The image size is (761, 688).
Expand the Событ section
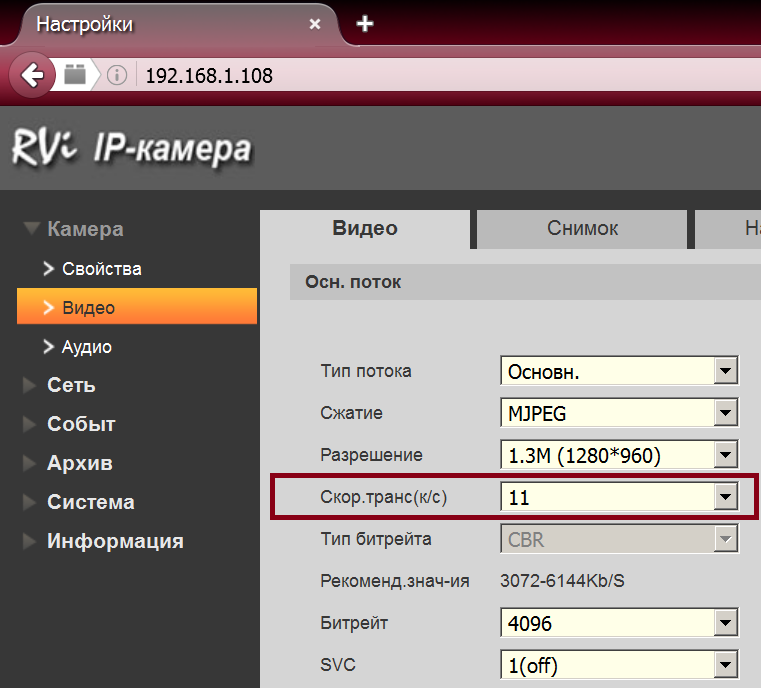tap(80, 424)
